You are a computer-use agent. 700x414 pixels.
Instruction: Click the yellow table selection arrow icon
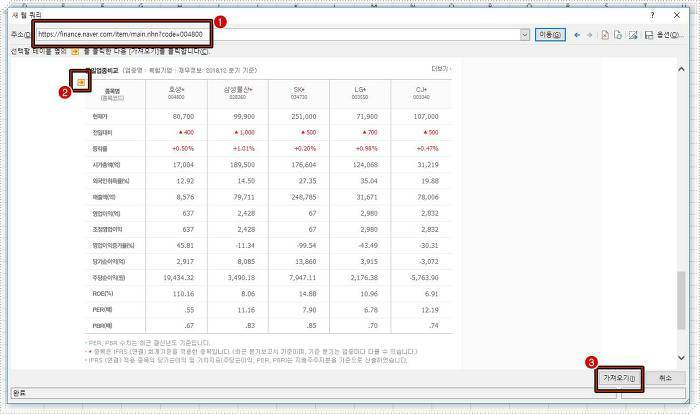pos(81,82)
